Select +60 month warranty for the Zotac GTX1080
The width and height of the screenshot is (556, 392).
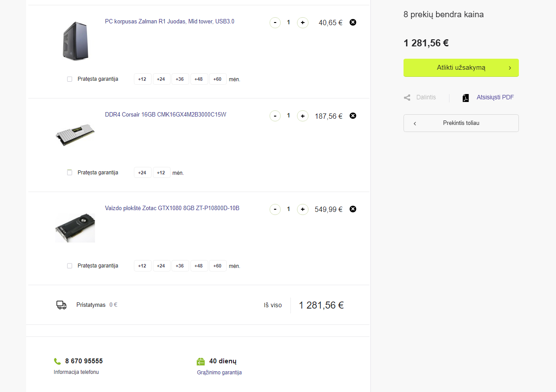click(217, 266)
